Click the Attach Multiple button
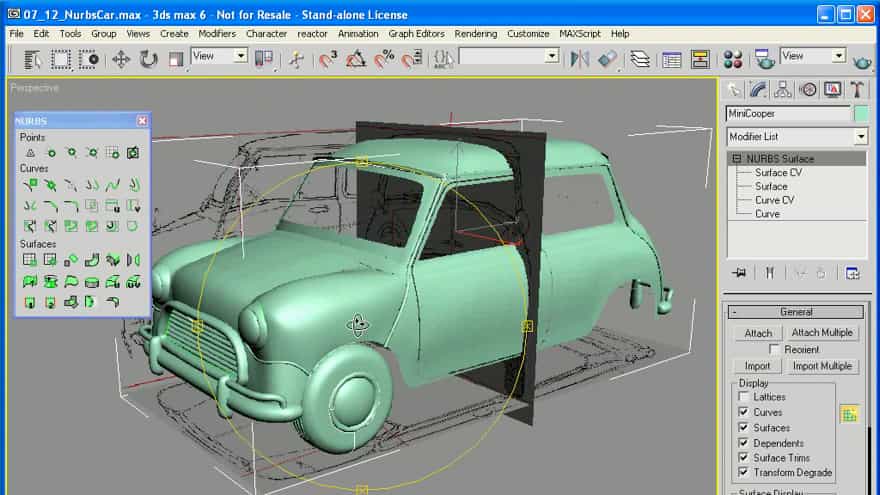The width and height of the screenshot is (880, 495). coord(822,333)
